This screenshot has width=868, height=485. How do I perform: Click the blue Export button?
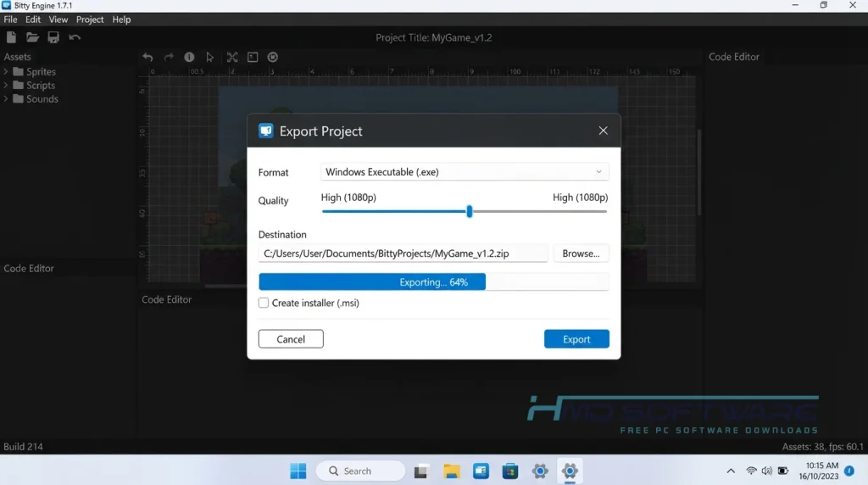(576, 339)
